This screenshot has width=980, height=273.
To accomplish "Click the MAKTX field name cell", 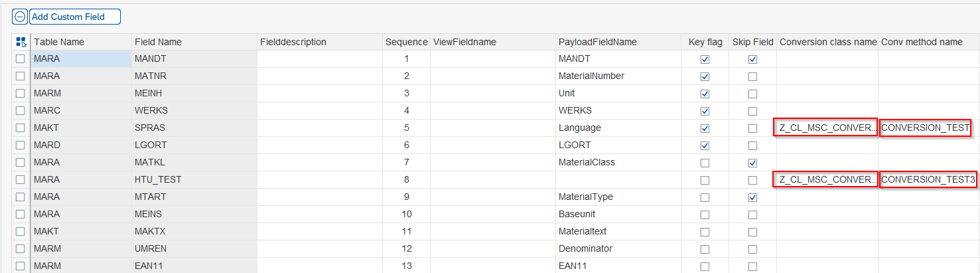I will [194, 232].
